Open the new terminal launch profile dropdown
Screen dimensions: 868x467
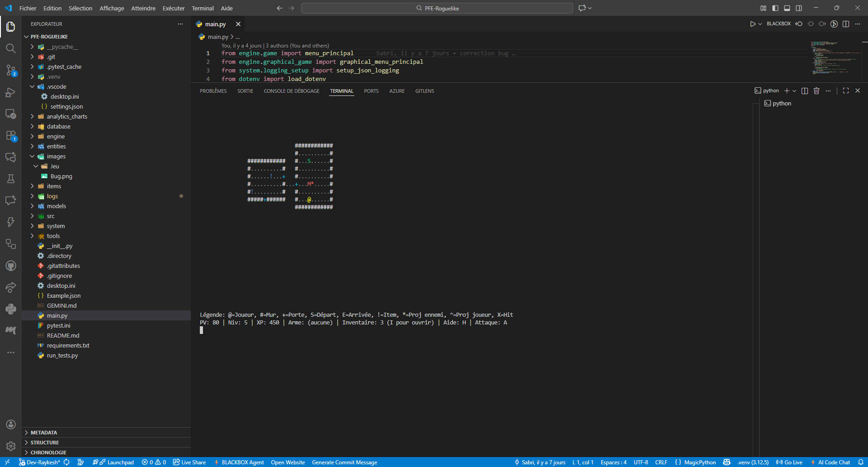pos(794,91)
